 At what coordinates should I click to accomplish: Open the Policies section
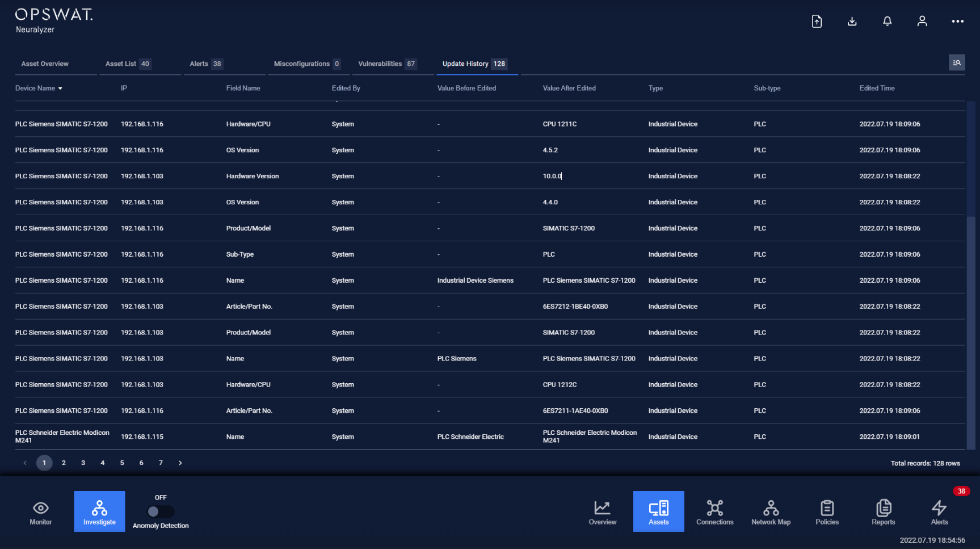pos(827,512)
